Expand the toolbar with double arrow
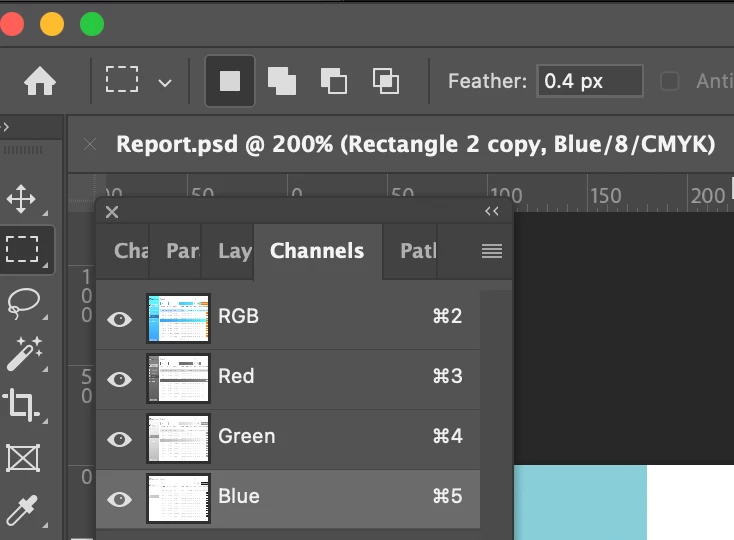The width and height of the screenshot is (734, 540). tap(5, 126)
